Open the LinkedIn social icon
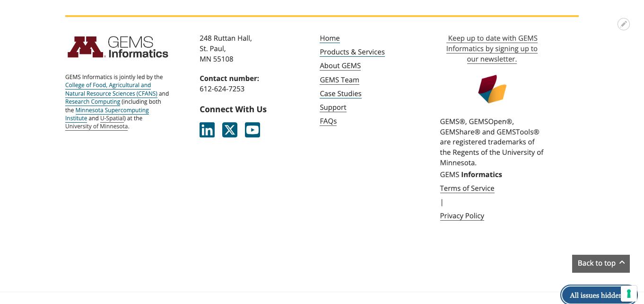The height and width of the screenshot is (304, 644). (x=207, y=130)
